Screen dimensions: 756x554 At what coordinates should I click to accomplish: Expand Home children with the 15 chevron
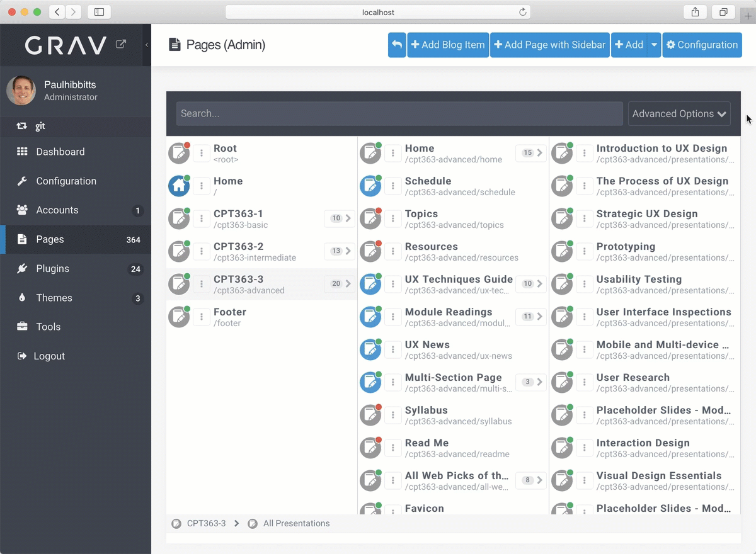click(x=531, y=153)
